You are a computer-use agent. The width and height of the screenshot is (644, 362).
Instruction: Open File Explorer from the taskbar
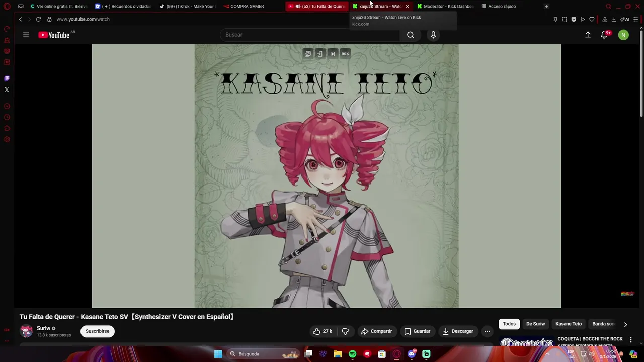click(338, 354)
